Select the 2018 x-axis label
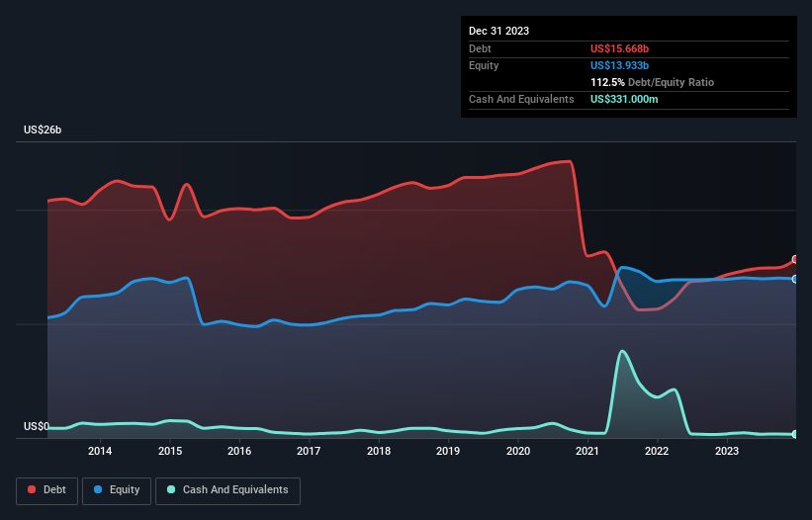This screenshot has height=520, width=812. [379, 451]
